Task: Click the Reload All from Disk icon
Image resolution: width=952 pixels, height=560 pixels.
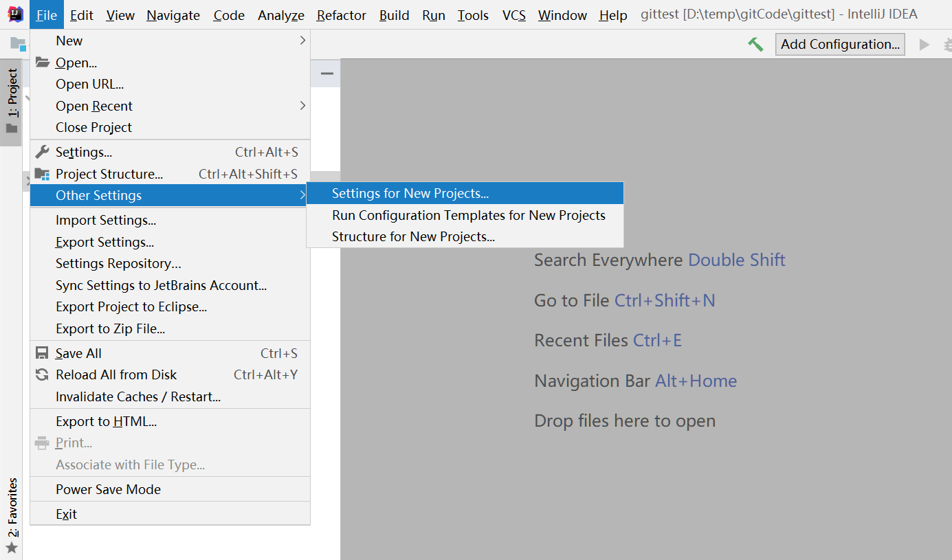Action: [x=43, y=374]
